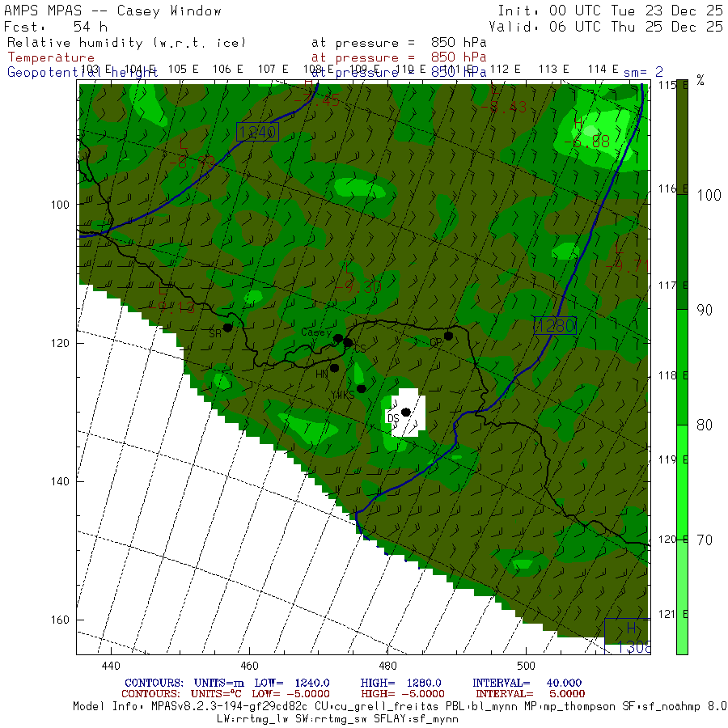Click the 'Init: 00 UTC Tue 23 Dec 25' text
This screenshot has width=728, height=728.
tap(611, 11)
